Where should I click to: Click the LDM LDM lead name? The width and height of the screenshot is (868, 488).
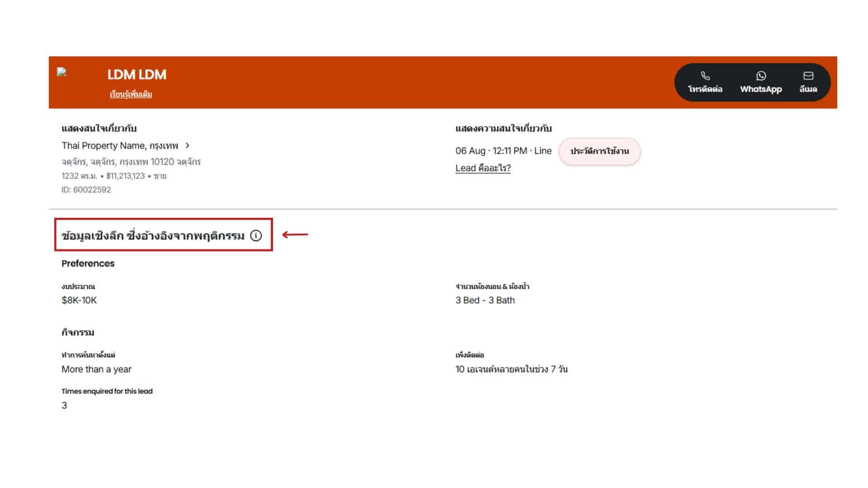137,75
